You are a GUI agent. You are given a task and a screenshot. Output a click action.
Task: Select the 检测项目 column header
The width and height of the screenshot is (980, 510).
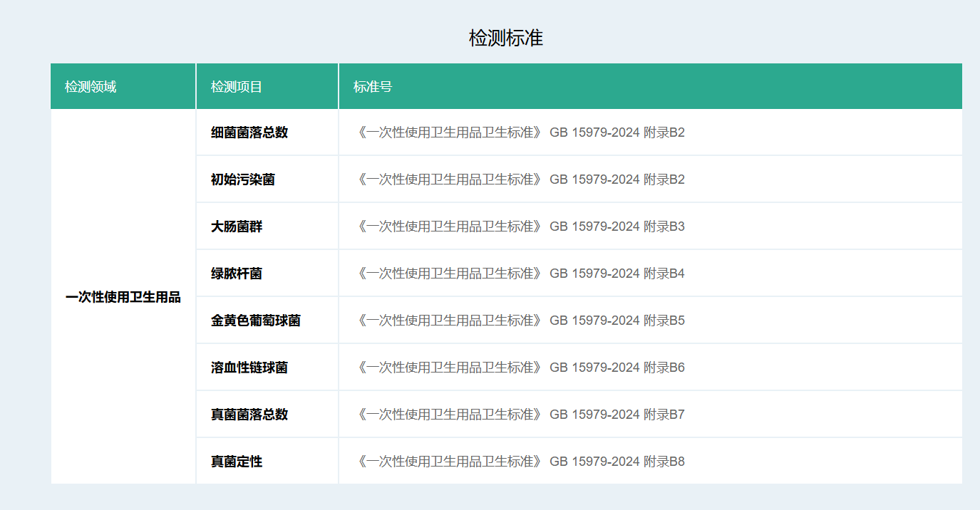[x=237, y=87]
